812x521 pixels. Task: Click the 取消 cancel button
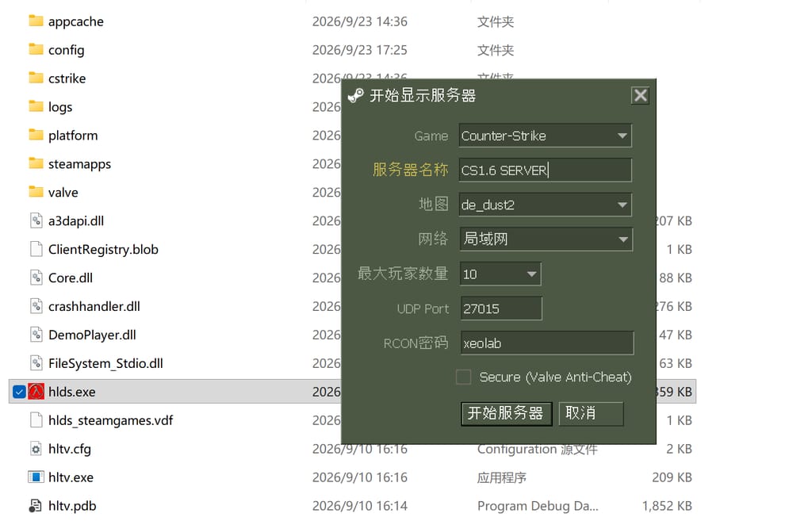tap(591, 413)
